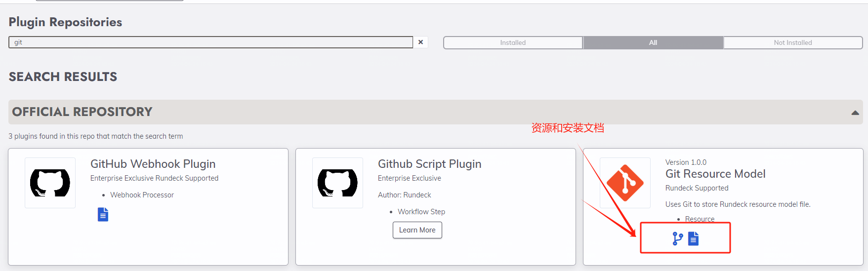Click the 'Rundeck Supported' label under Git Resource Model
The height and width of the screenshot is (271, 868).
pos(697,188)
